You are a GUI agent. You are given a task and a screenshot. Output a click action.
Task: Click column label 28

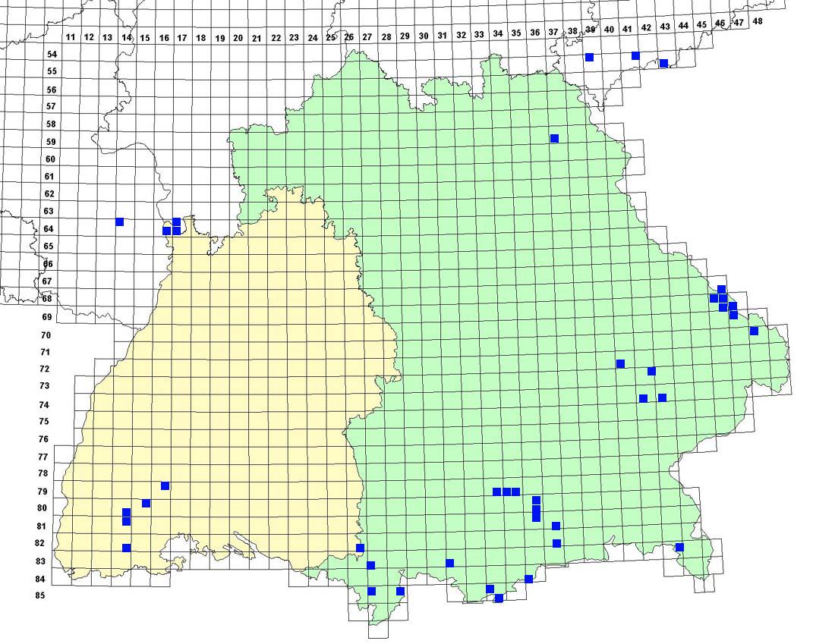coord(386,36)
